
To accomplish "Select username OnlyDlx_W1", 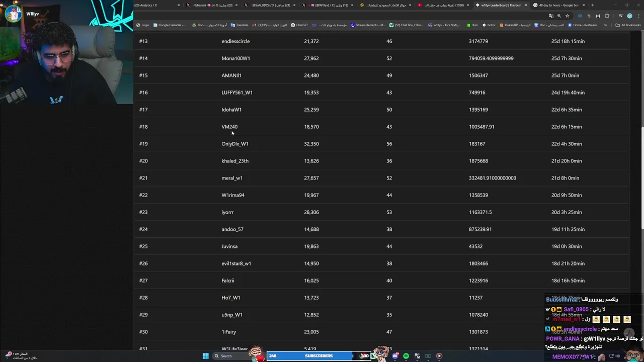I will pos(235,144).
